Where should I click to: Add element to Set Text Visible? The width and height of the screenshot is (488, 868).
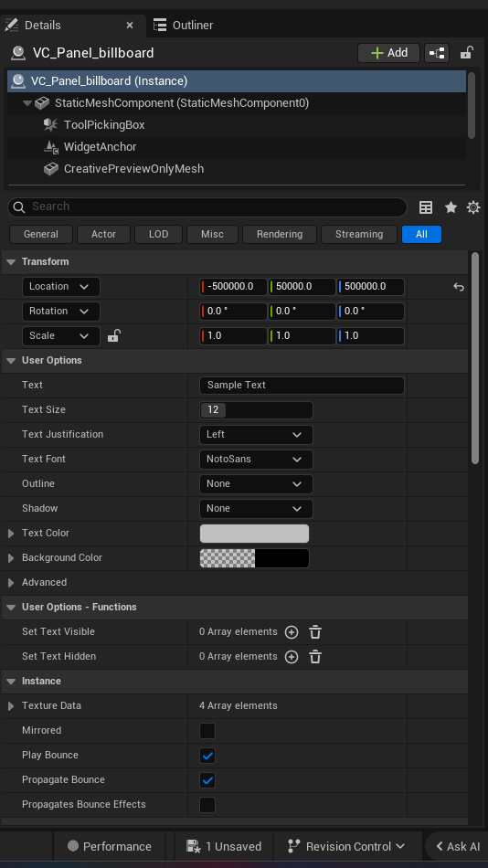[x=292, y=632]
